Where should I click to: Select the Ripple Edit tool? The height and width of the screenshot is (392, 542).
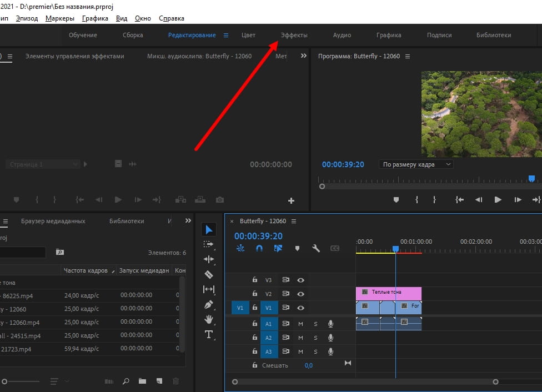point(209,259)
